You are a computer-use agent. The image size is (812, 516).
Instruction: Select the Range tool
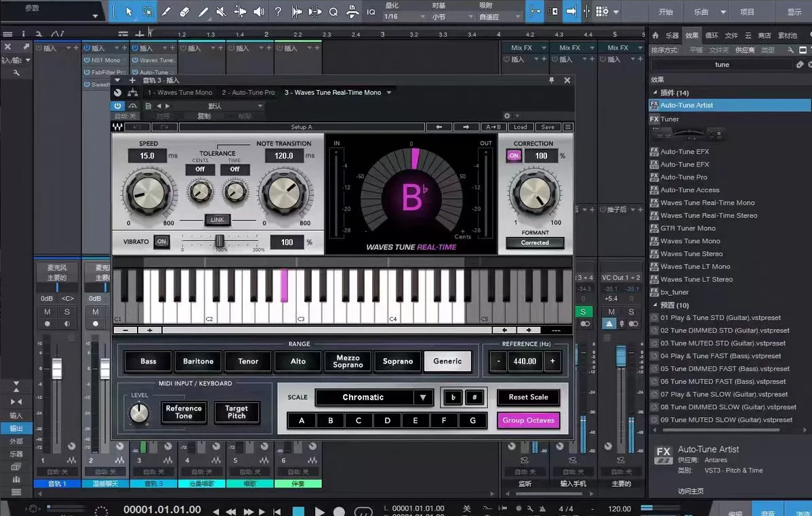(148, 12)
